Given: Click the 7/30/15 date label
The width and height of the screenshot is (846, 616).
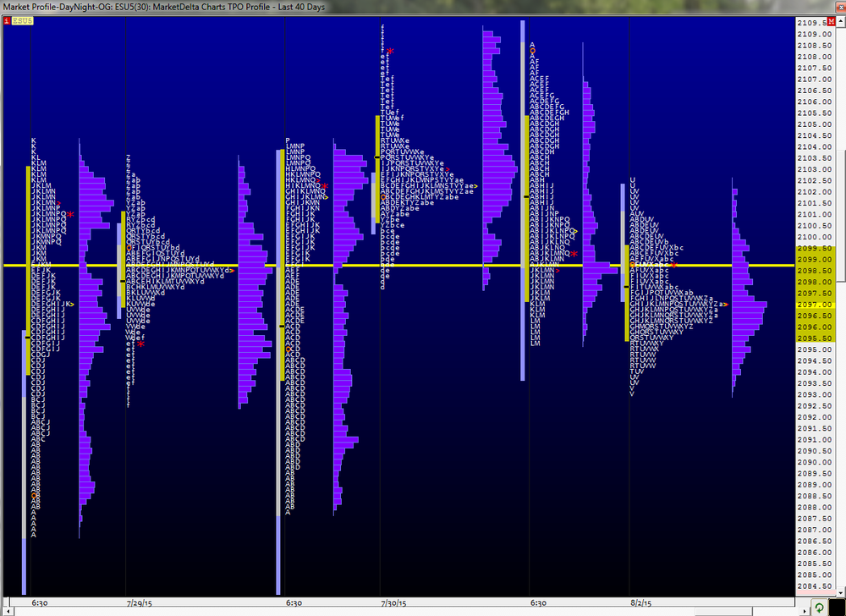Looking at the screenshot, I should 394,602.
